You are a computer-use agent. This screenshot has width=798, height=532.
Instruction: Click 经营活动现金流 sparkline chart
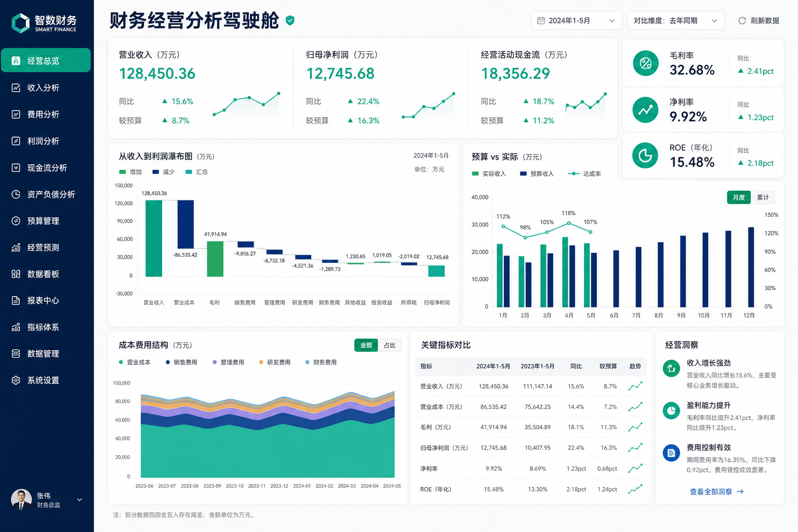point(586,104)
